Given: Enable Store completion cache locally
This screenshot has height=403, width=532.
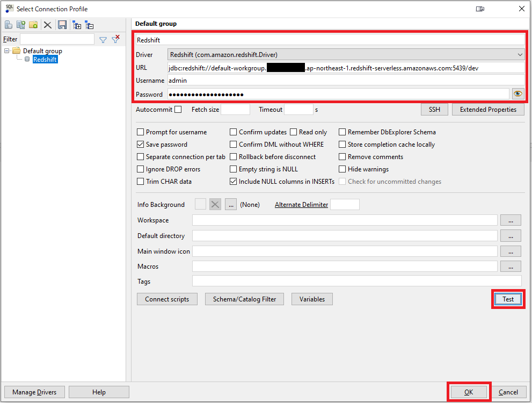Looking at the screenshot, I should click(x=342, y=145).
